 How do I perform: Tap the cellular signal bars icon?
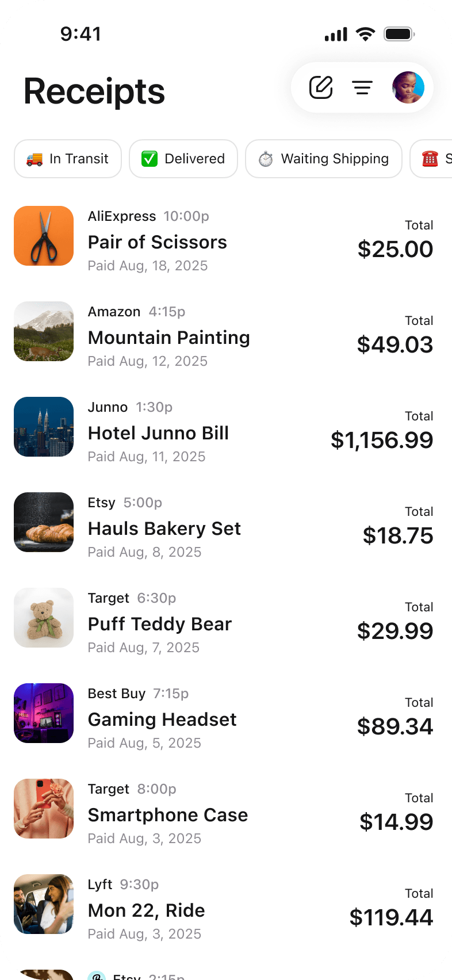point(336,35)
